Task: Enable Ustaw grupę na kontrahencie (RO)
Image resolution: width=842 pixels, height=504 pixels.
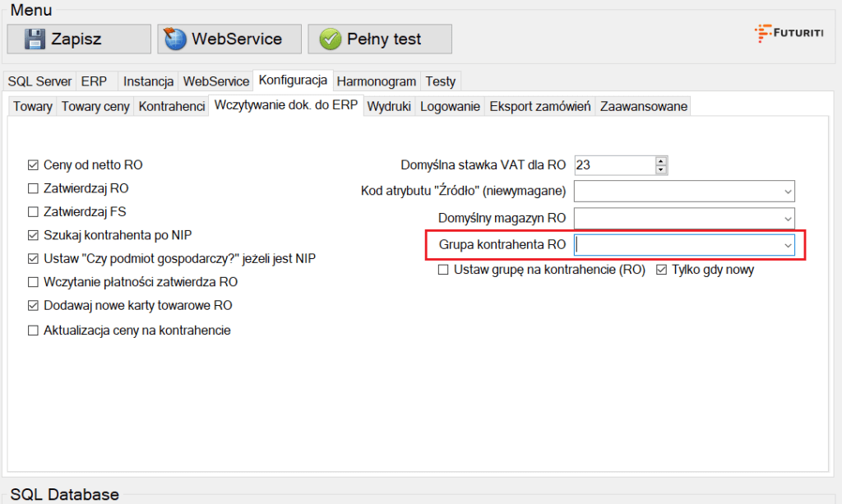Action: pos(444,270)
